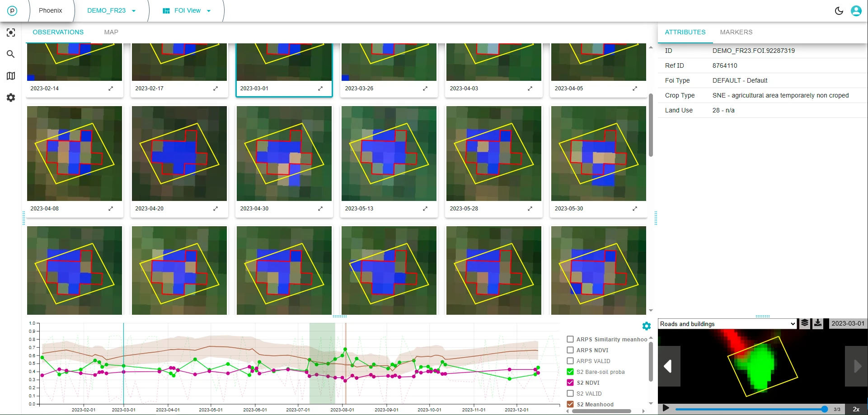Image resolution: width=868 pixels, height=415 pixels.
Task: Click the layers icon in map preview
Action: [805, 323]
